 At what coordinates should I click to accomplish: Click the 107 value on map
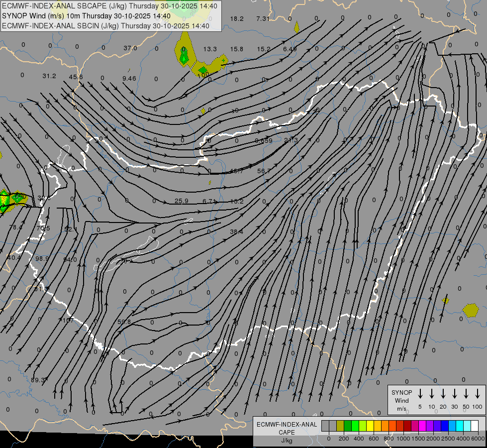pos(68,320)
